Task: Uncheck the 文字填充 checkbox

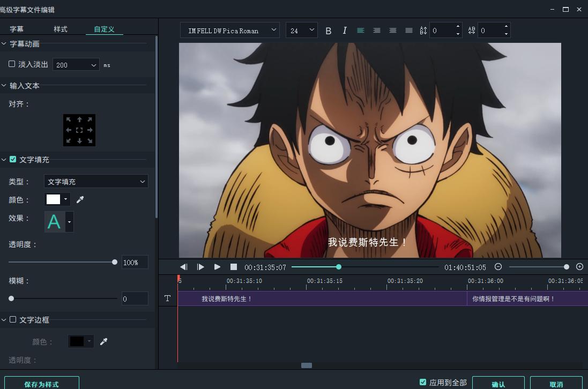Action: 13,159
